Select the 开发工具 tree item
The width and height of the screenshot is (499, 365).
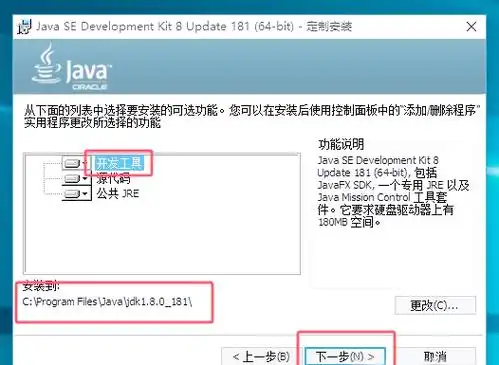point(119,163)
